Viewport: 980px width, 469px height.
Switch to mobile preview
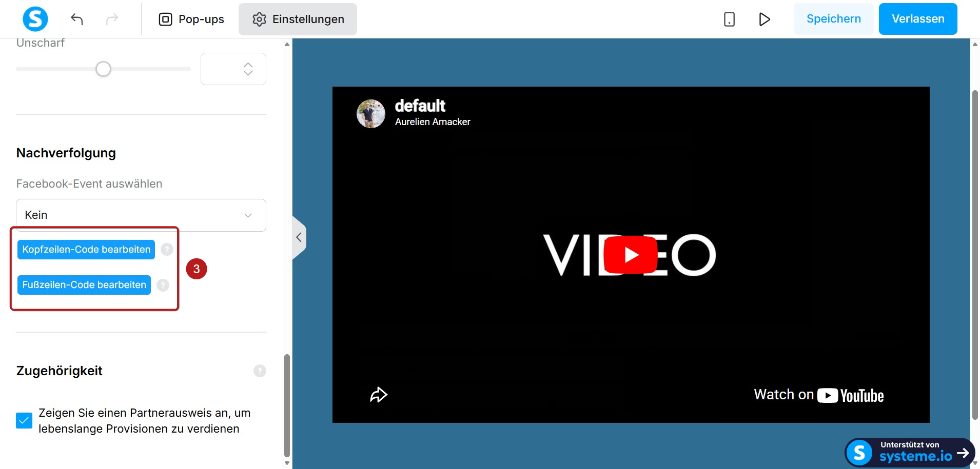729,19
